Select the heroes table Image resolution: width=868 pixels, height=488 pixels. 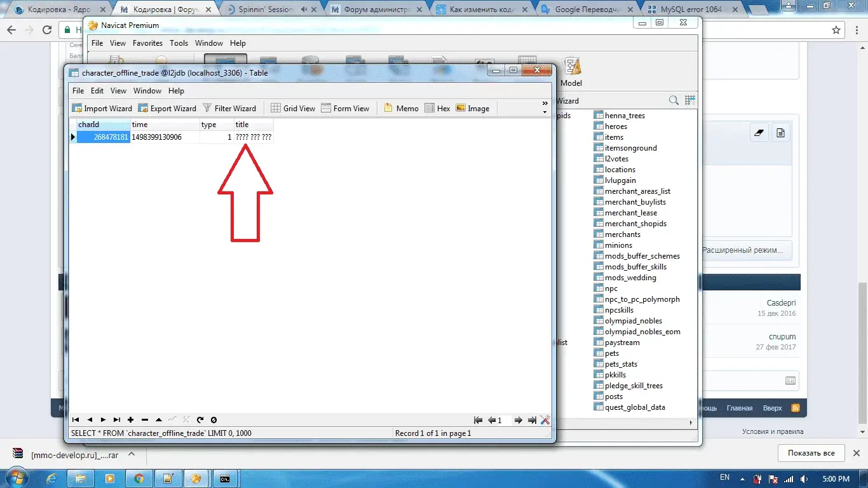pyautogui.click(x=611, y=126)
